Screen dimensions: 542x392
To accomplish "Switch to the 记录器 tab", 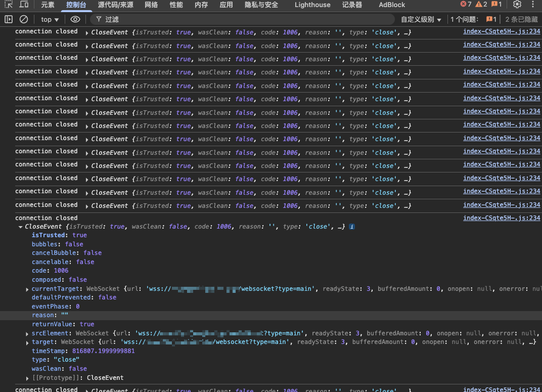I will [352, 5].
